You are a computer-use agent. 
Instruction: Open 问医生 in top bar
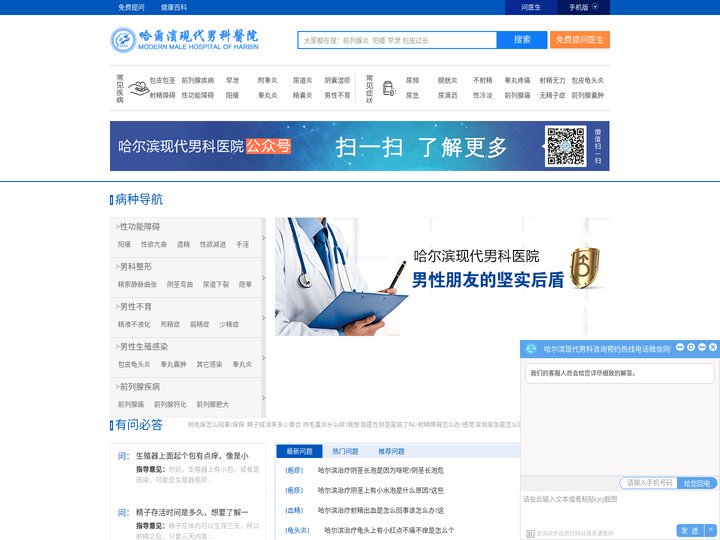[531, 7]
